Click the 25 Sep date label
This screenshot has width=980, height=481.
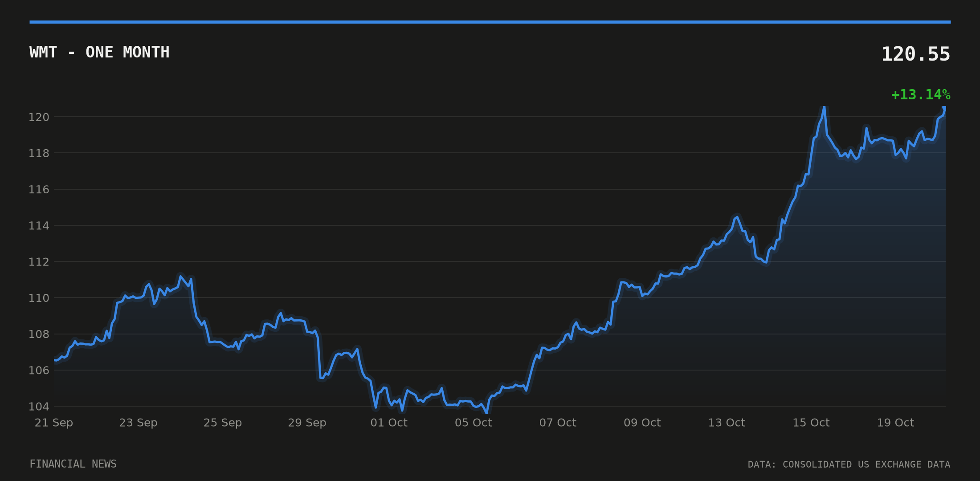223,423
